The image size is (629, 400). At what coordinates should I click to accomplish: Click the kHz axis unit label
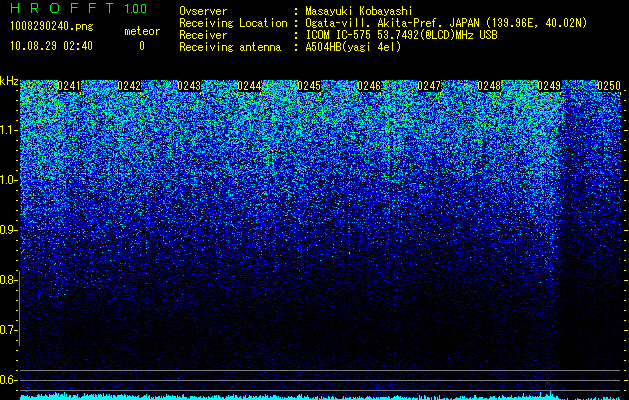coord(9,82)
